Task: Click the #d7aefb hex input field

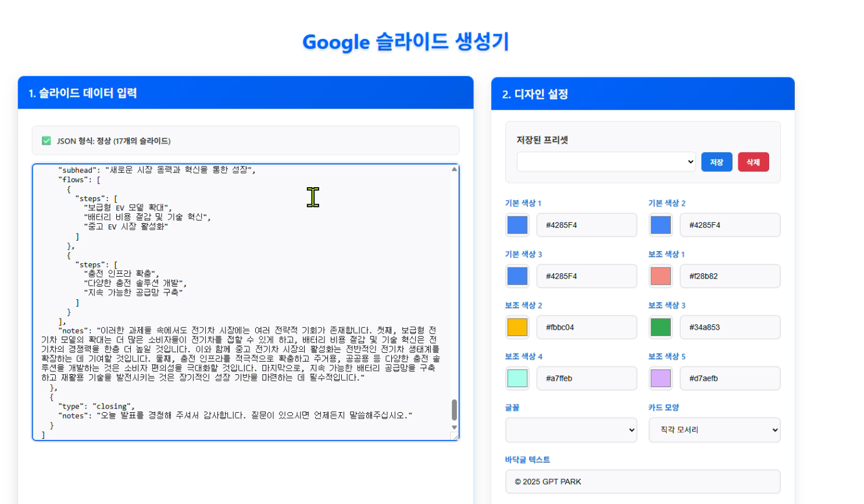Action: [x=730, y=378]
